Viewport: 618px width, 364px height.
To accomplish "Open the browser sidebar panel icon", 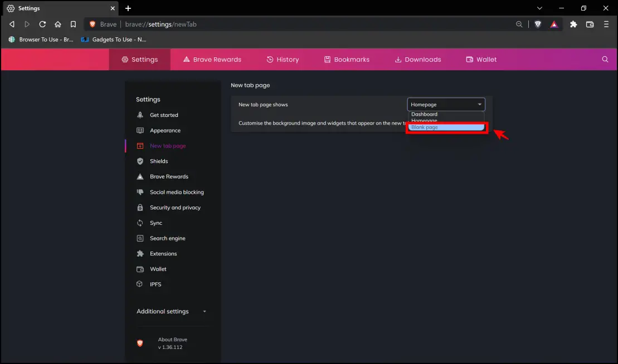I will (x=591, y=24).
